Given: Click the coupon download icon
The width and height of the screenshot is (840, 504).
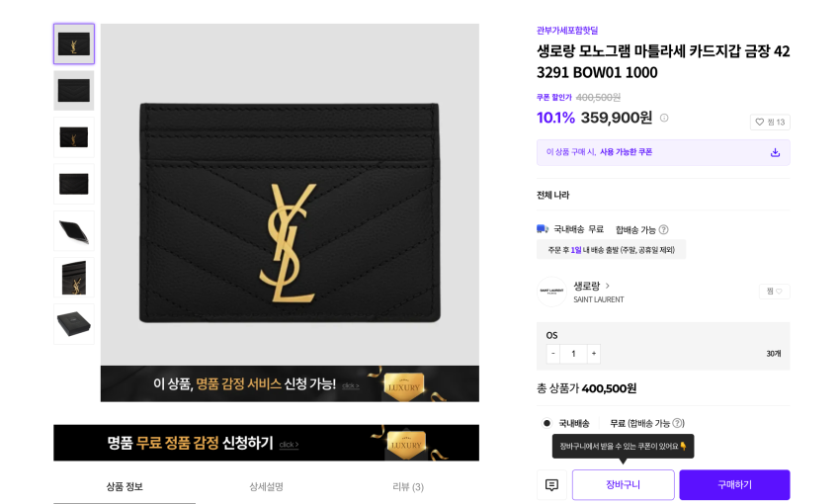Looking at the screenshot, I should [x=775, y=152].
